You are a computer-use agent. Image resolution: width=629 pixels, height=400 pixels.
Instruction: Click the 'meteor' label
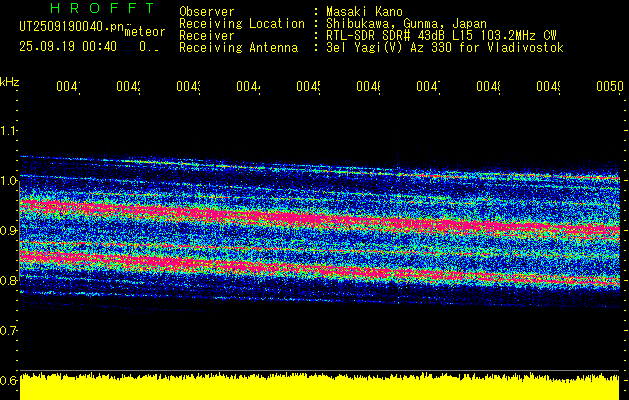[x=144, y=32]
